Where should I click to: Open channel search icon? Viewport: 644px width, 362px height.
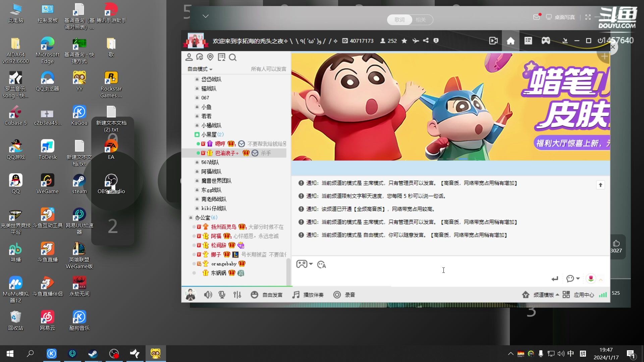233,57
